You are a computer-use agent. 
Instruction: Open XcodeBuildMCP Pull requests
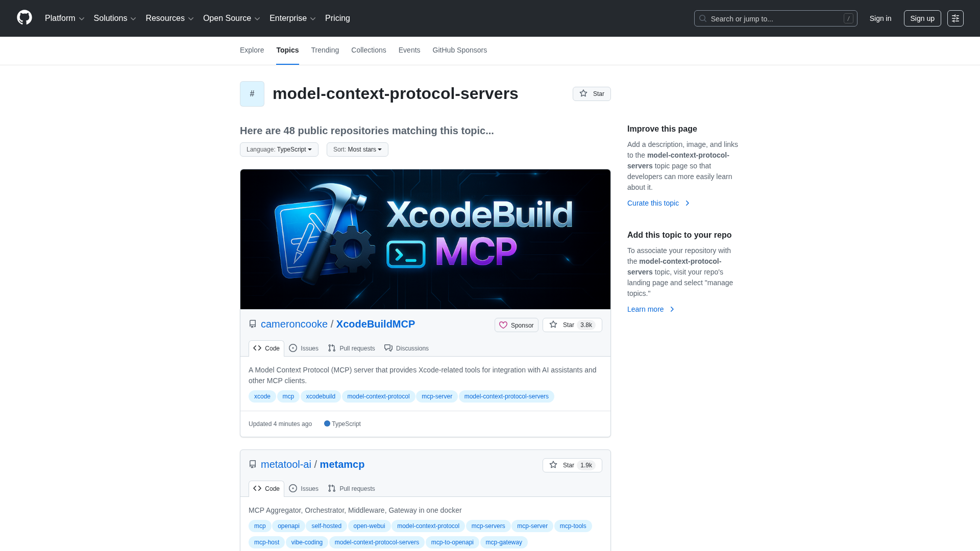coord(351,348)
